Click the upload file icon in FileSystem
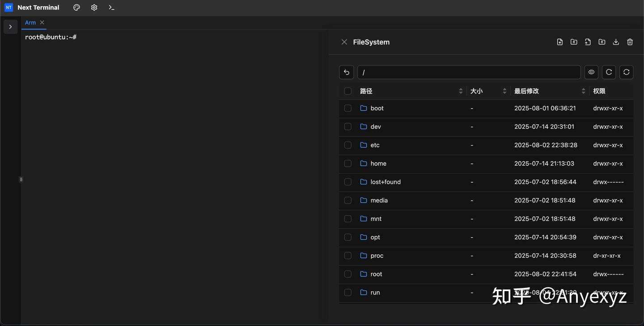Screen dimensions: 644x326 pos(560,42)
